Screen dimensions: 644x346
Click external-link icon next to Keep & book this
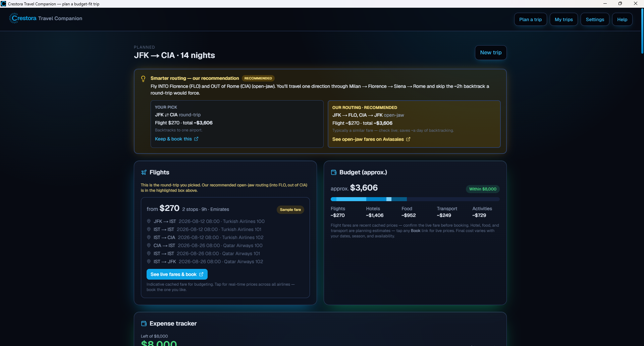click(x=196, y=139)
